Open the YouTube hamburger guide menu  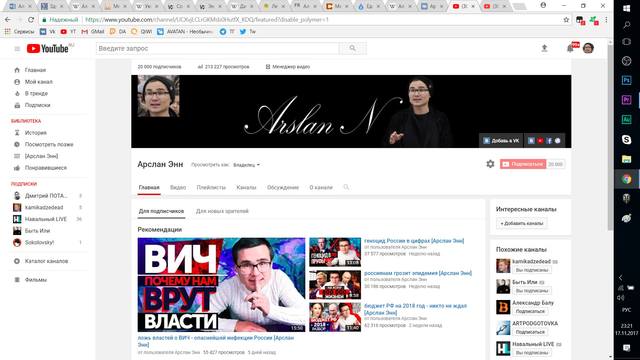(17, 49)
